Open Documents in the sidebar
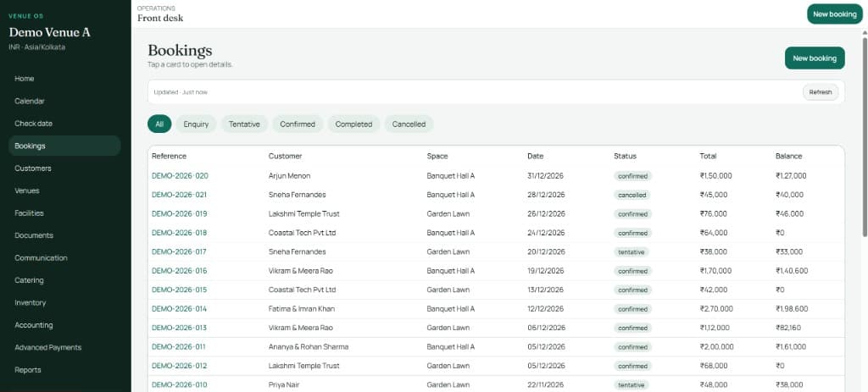The image size is (868, 392). point(64,235)
